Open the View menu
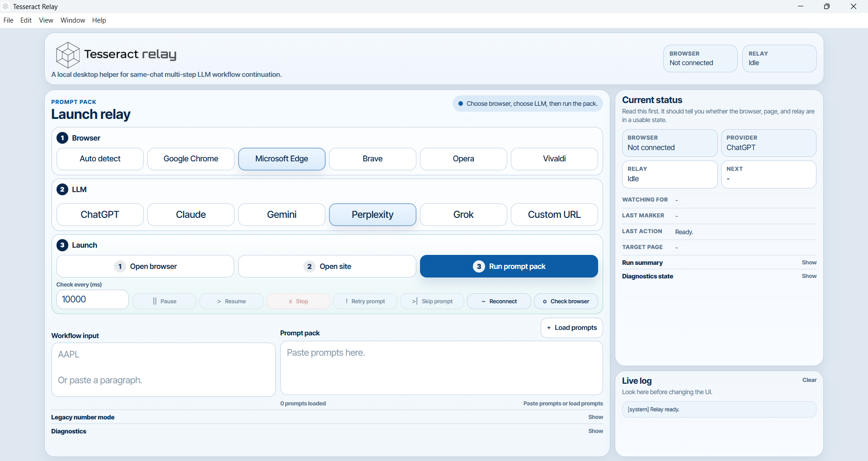 click(x=46, y=20)
